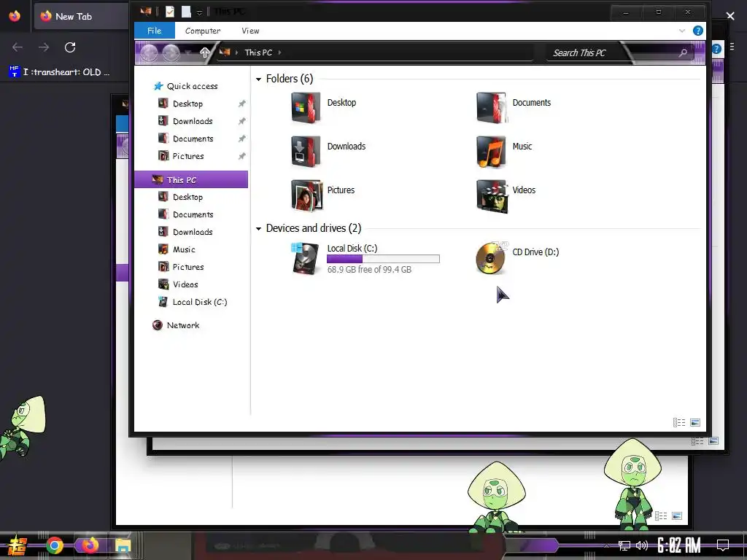747x560 pixels.
Task: Open Downloads under Quick access
Action: tap(193, 121)
